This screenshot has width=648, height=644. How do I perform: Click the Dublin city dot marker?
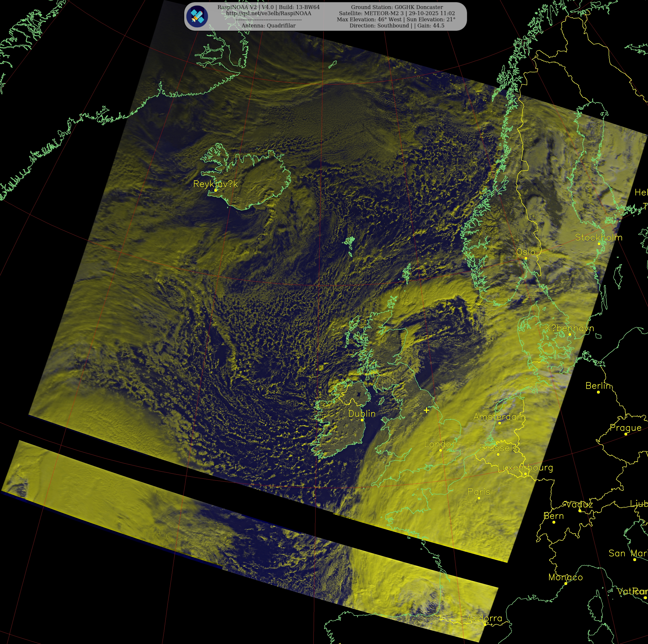362,420
